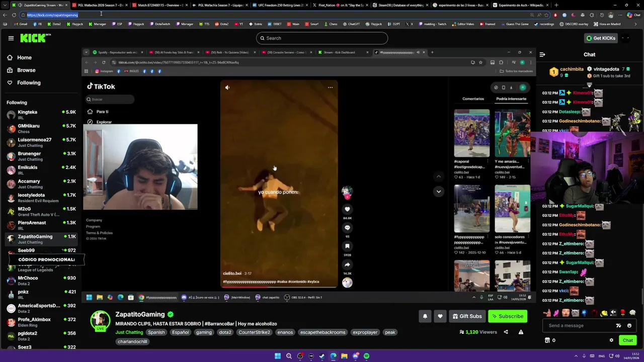Click the escapethebackrooms tag

pos(323,332)
